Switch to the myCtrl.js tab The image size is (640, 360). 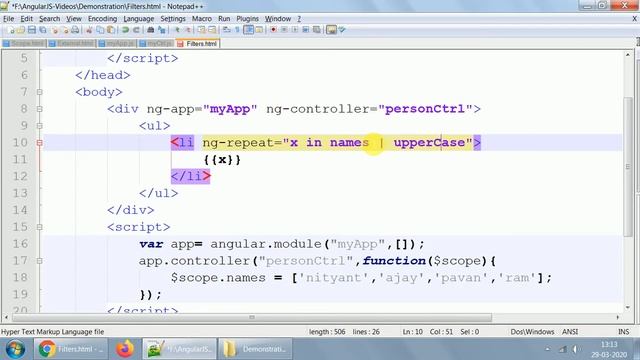click(156, 43)
